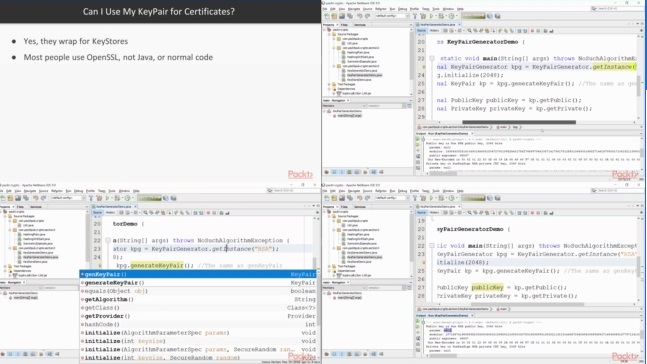Choose equals(Object obj) from the autocomplete list
Screen dimensions: 647x364
coord(198,291)
